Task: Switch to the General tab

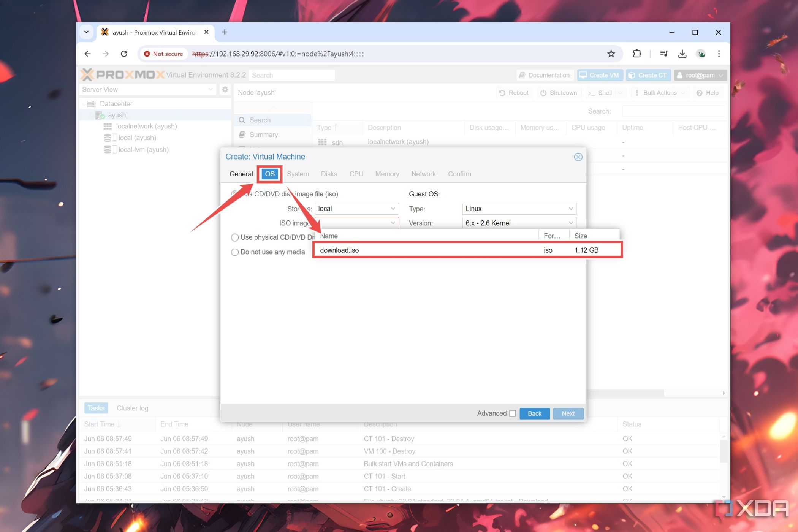Action: (x=241, y=173)
